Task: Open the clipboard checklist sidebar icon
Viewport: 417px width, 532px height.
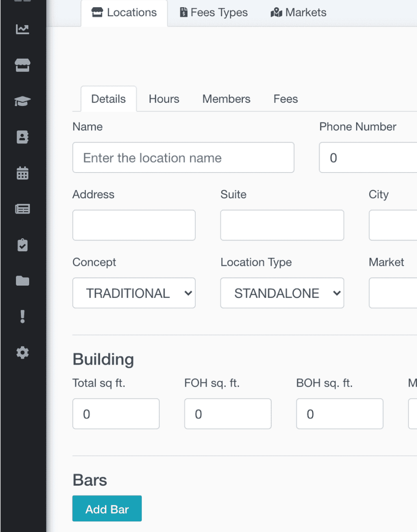Action: click(x=22, y=245)
